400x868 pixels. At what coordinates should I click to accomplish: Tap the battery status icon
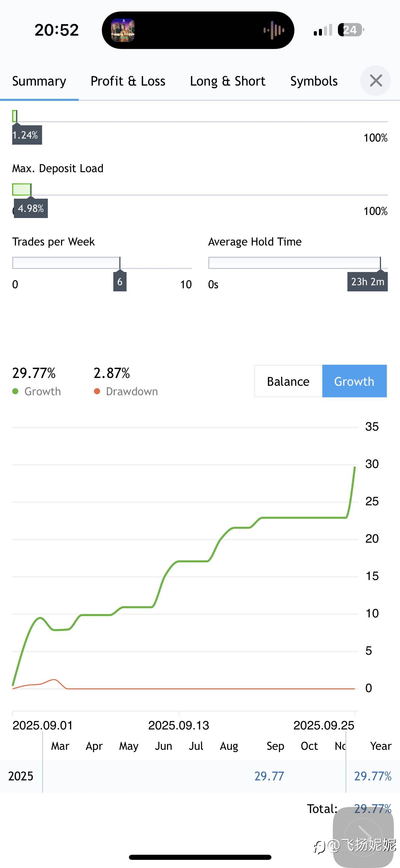(351, 30)
